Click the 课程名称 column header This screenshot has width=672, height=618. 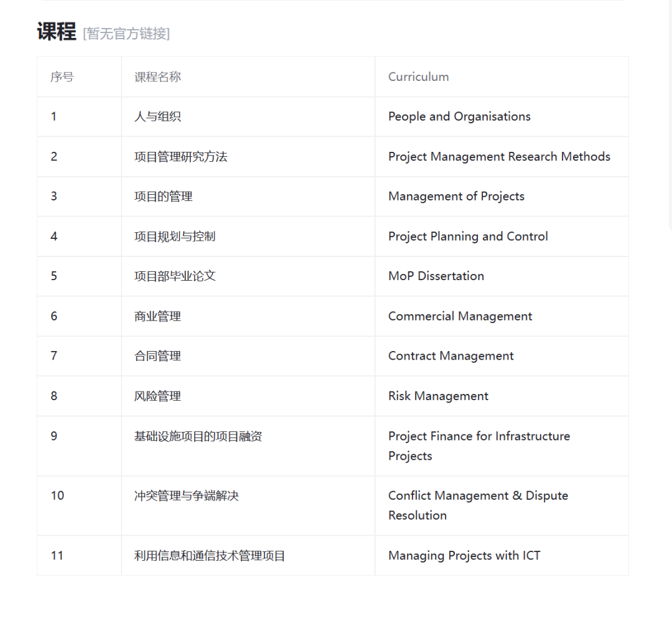157,77
